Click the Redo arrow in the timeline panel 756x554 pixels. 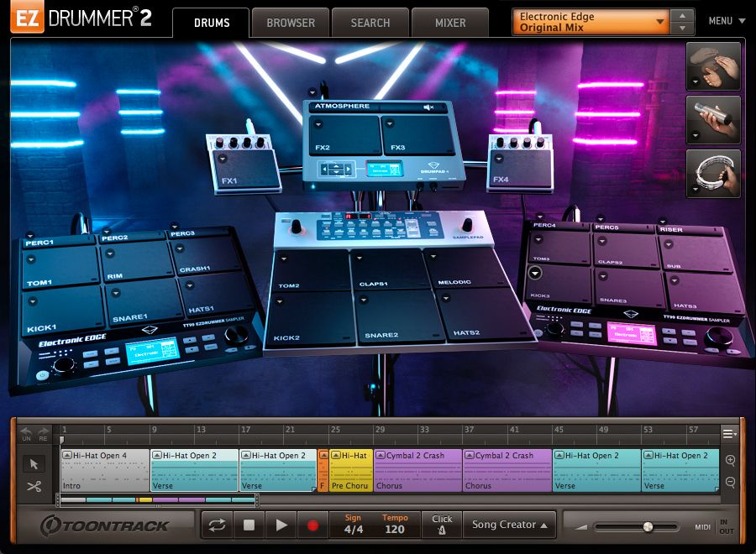pos(43,430)
